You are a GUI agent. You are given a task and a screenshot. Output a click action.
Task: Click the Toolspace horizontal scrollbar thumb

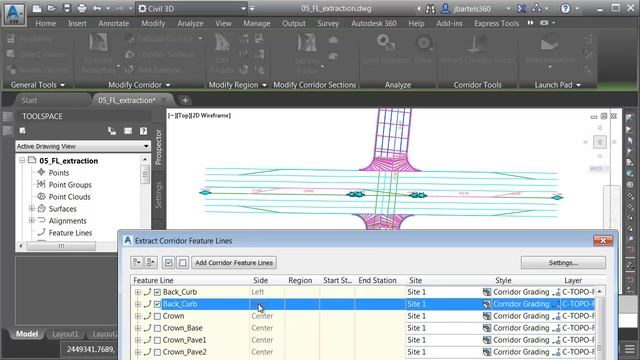click(x=61, y=246)
